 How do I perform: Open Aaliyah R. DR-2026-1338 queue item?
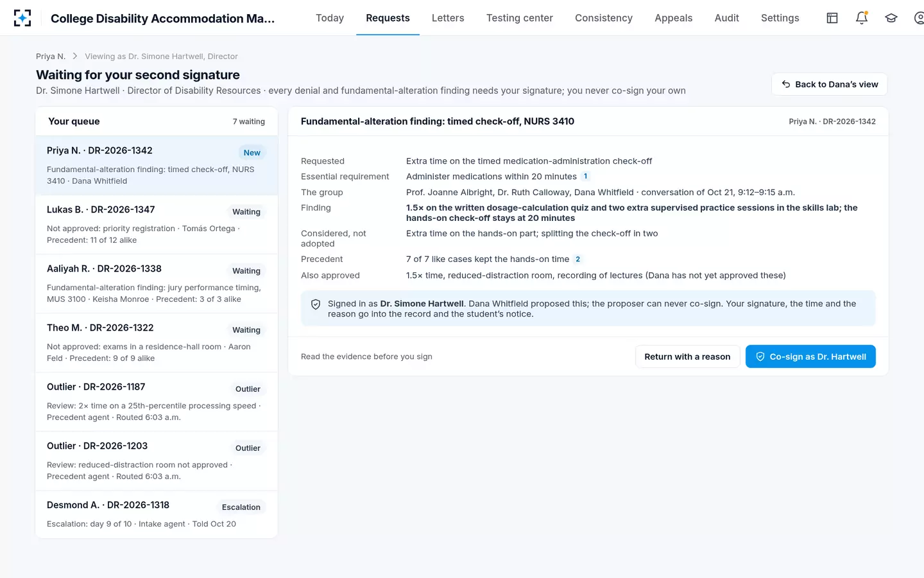click(x=157, y=284)
